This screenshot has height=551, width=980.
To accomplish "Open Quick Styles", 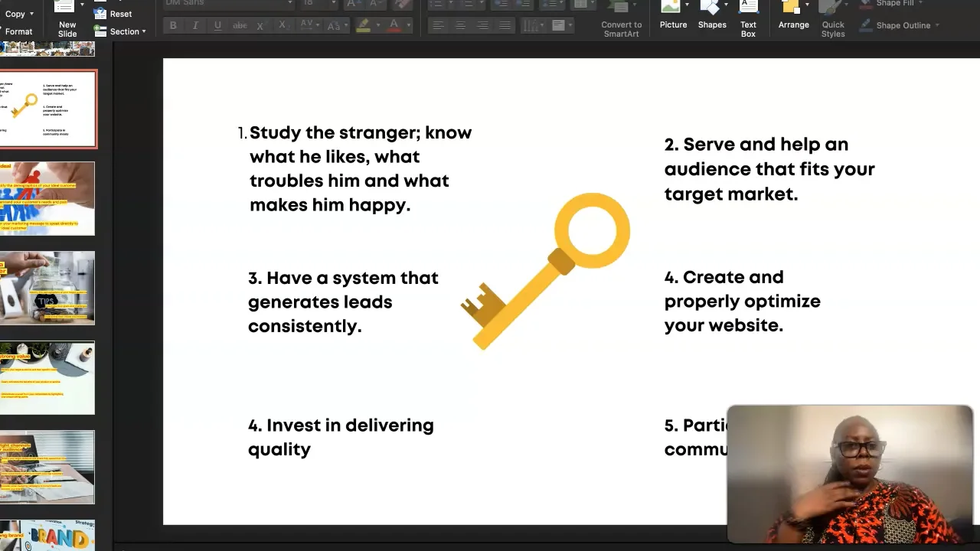I will click(x=833, y=19).
